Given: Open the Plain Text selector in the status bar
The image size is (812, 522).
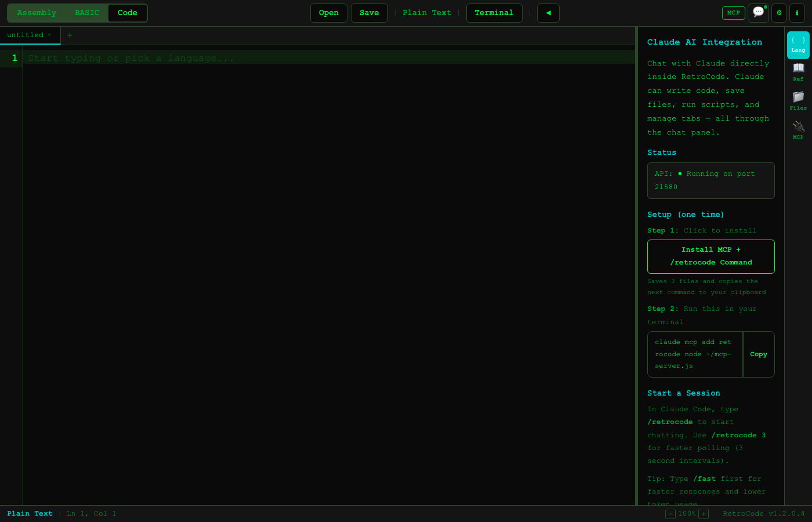Looking at the screenshot, I should click(30, 513).
